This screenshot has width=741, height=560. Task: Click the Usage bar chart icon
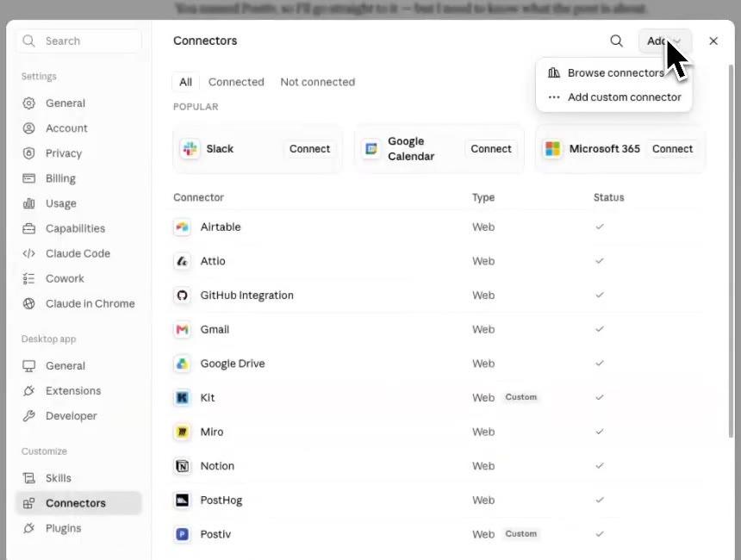(x=28, y=203)
